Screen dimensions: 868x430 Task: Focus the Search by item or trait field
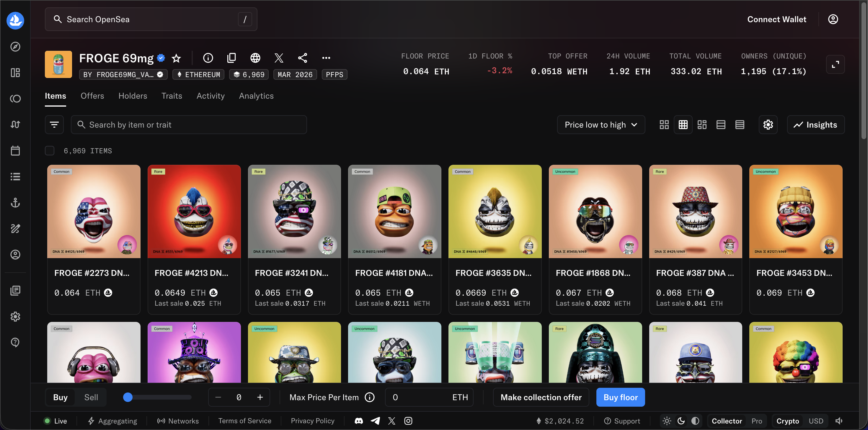coord(189,125)
